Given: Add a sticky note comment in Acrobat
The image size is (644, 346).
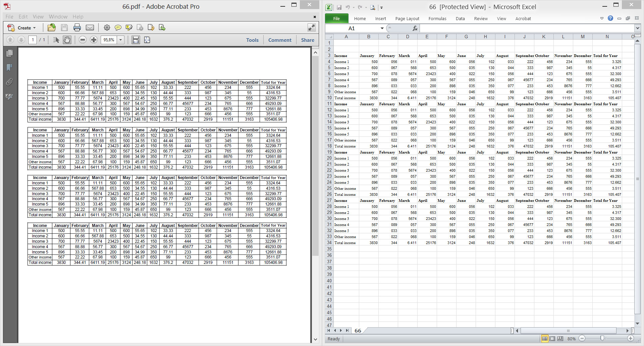Looking at the screenshot, I should point(118,28).
